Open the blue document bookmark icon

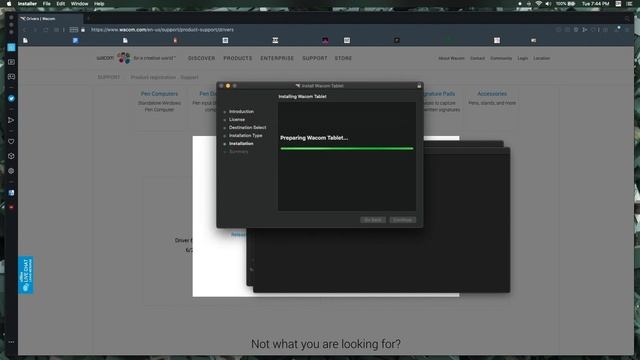click(76, 40)
